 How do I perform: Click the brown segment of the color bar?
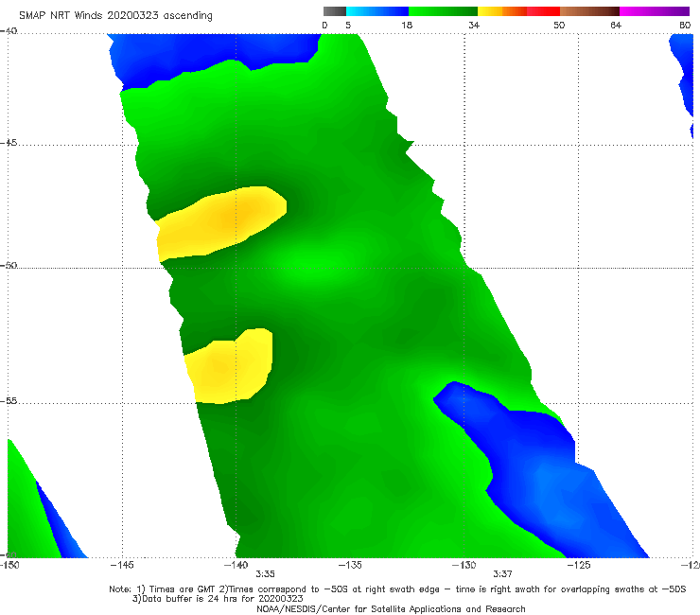click(x=589, y=11)
